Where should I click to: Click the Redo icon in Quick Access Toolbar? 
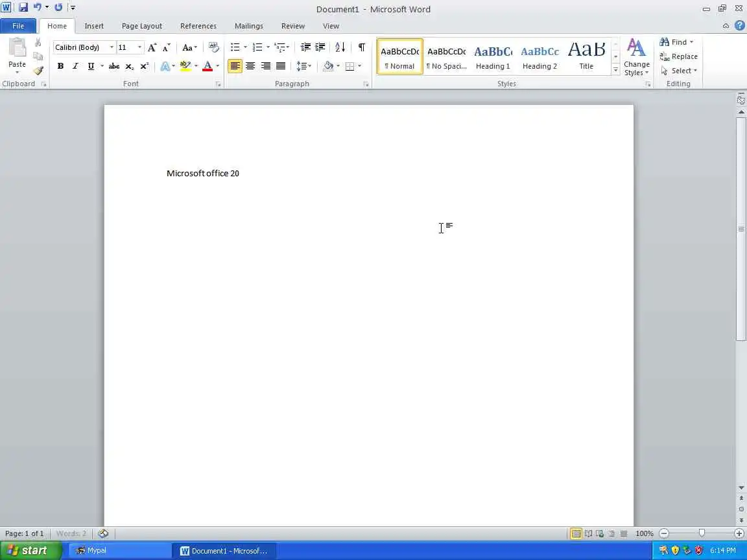[58, 7]
